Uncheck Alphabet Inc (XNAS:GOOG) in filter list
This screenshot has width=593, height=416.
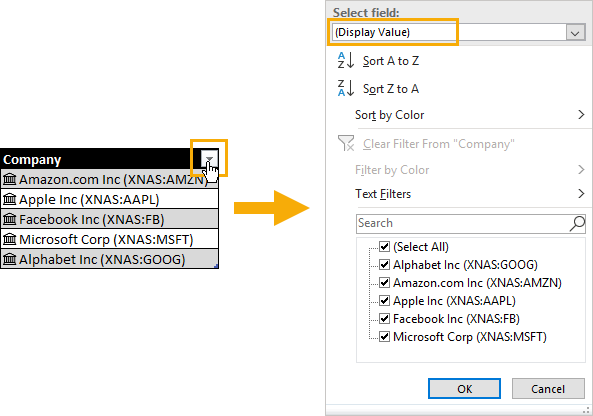point(385,265)
